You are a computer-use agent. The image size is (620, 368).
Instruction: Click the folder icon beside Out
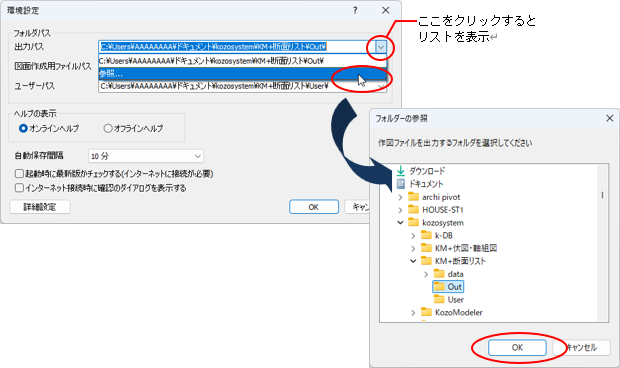(x=439, y=286)
